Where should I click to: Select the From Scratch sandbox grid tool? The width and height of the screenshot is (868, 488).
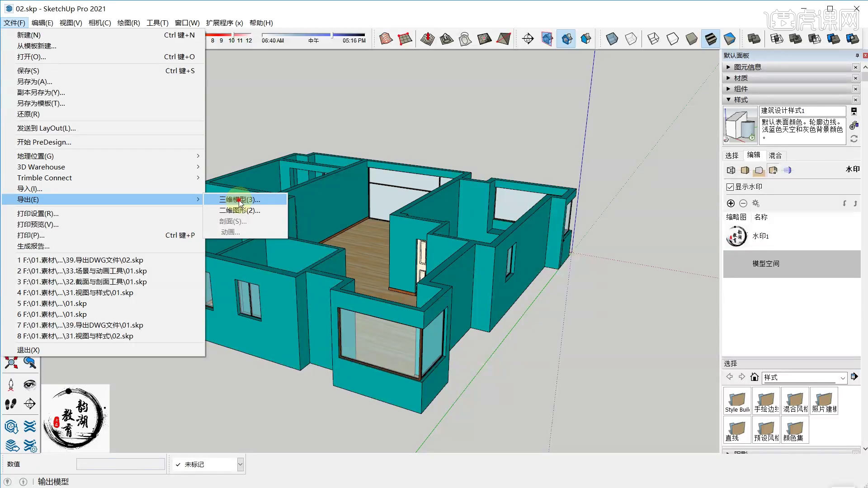click(x=405, y=39)
